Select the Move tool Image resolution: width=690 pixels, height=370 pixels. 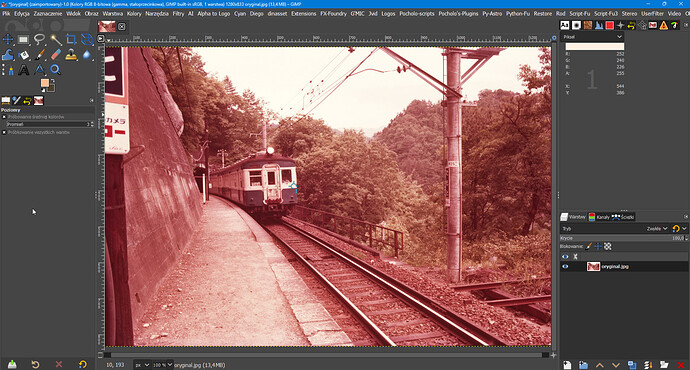(x=8, y=40)
